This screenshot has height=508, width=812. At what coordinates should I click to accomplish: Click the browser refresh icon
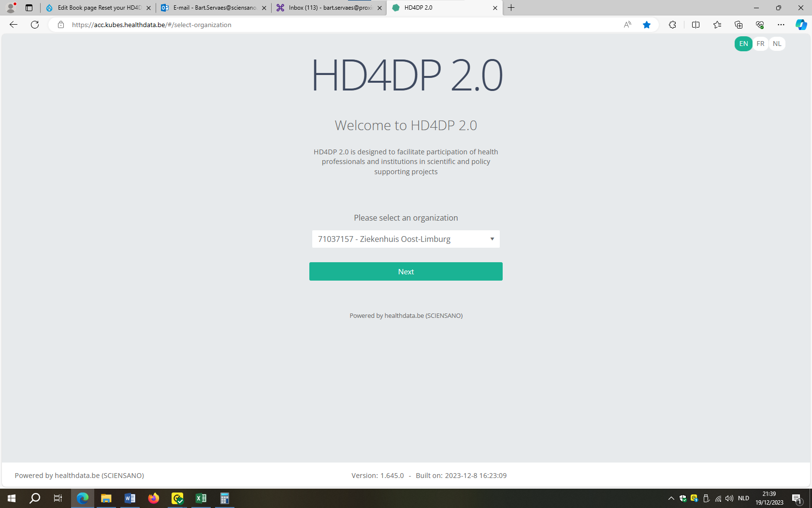[x=35, y=25]
